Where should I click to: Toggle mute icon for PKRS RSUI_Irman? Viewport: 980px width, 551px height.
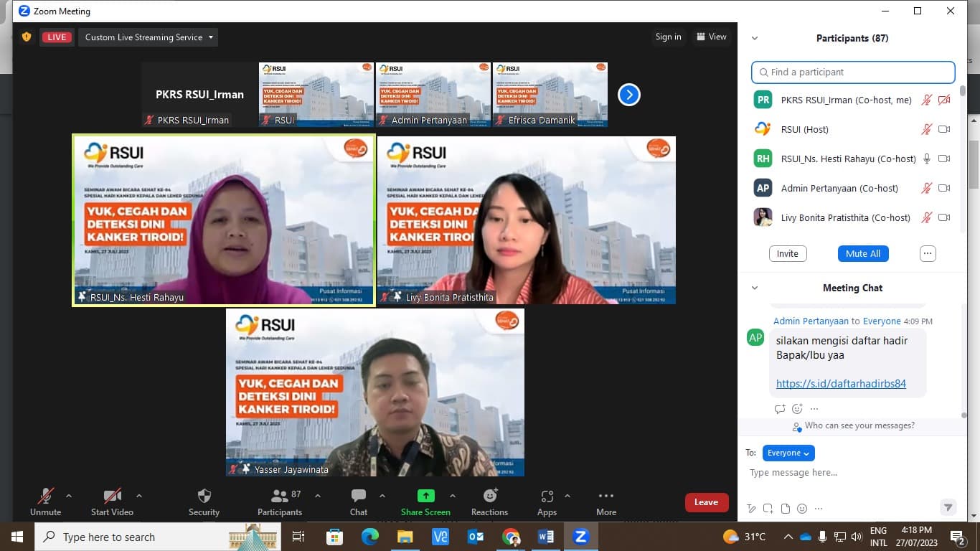point(927,100)
